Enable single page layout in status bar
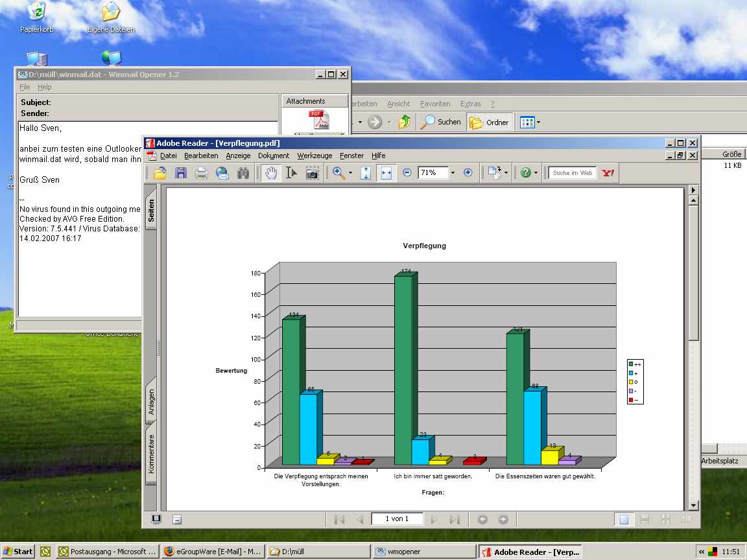 pos(623,519)
